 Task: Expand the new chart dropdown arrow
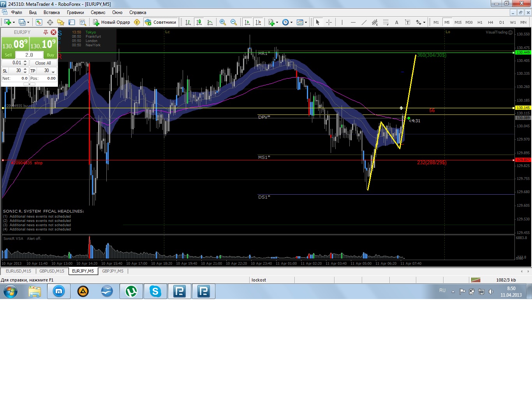click(x=14, y=22)
